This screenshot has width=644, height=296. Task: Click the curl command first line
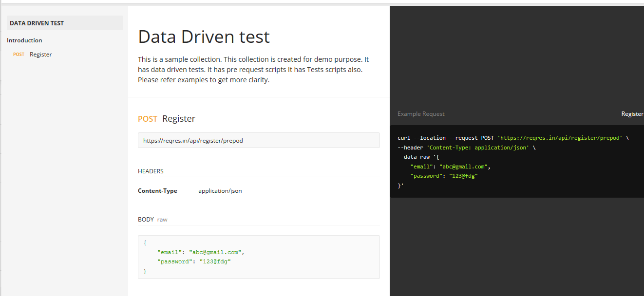[x=513, y=138]
